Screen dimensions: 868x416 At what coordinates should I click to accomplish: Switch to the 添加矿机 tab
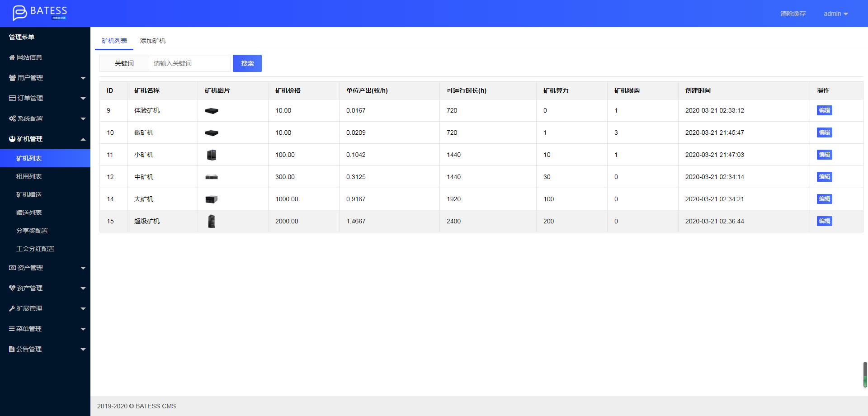coord(153,41)
